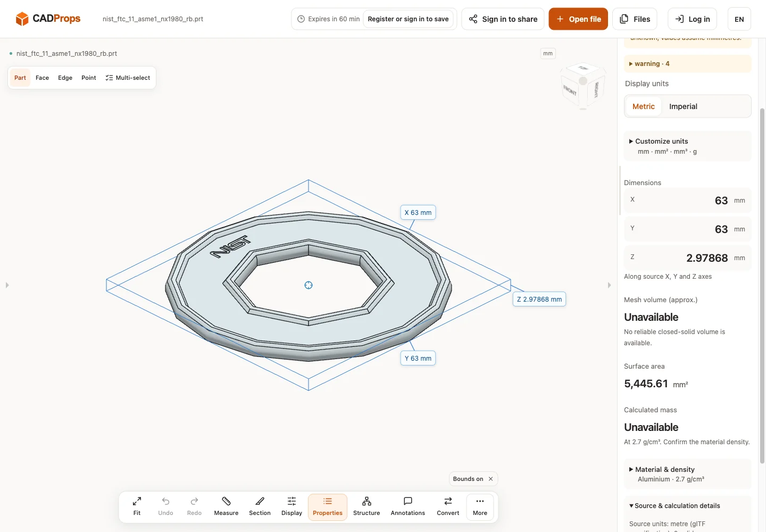Collapse Source & calculation details

point(675,506)
